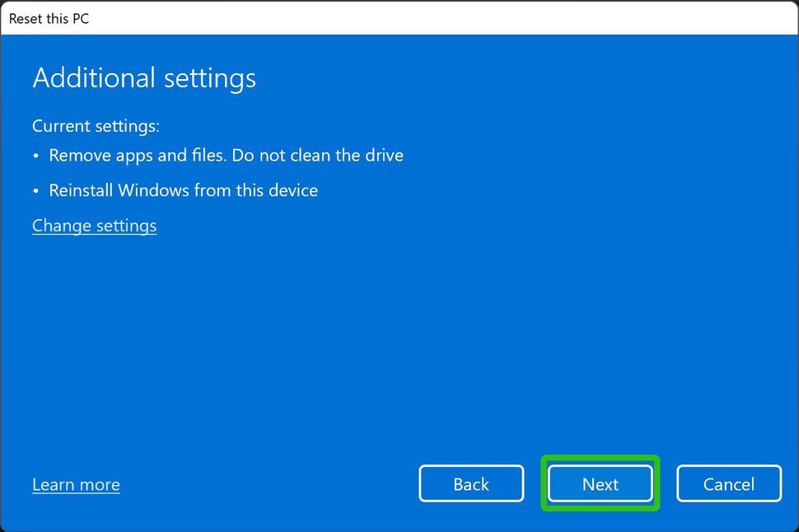Select the highlighted Next button
This screenshot has width=799, height=532.
coord(600,483)
